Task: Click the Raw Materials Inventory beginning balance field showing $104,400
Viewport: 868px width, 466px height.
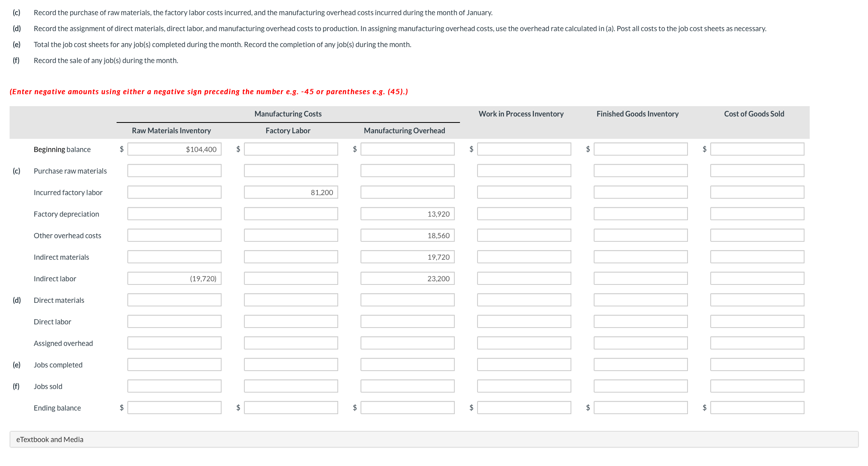Action: point(174,149)
